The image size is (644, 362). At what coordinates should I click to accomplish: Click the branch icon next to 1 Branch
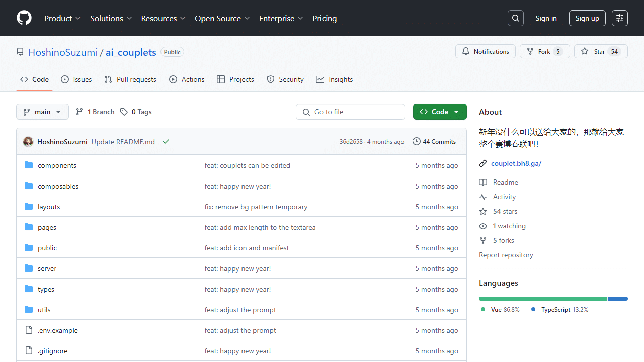[79, 112]
